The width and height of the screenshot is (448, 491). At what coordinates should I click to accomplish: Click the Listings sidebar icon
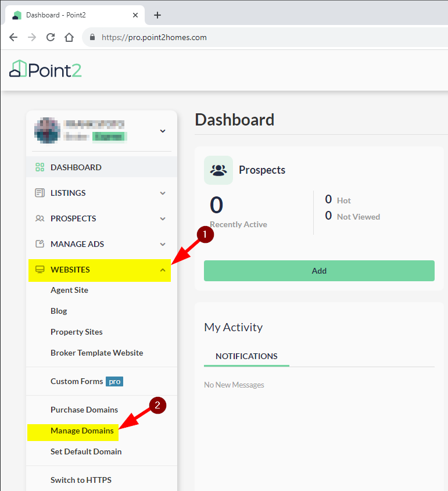[40, 193]
